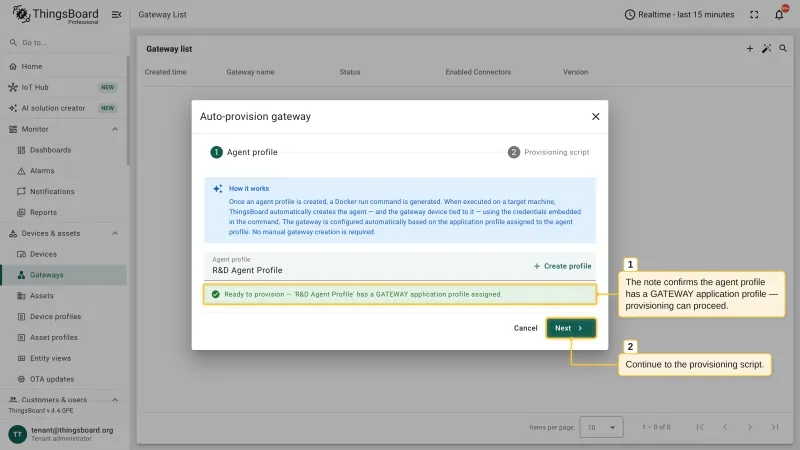Open the Items per page dropdown
The width and height of the screenshot is (800, 450).
pyautogui.click(x=602, y=427)
